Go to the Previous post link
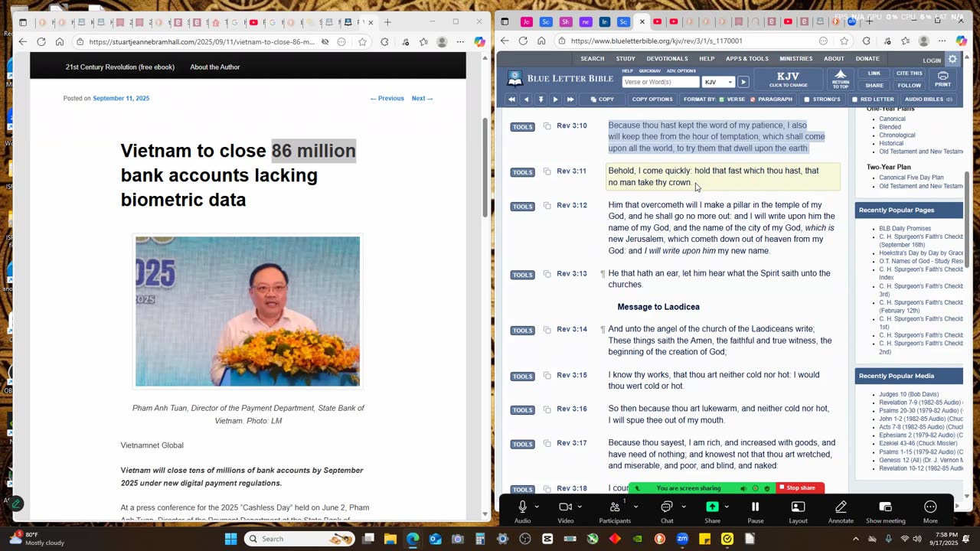This screenshot has width=980, height=551. click(x=387, y=99)
